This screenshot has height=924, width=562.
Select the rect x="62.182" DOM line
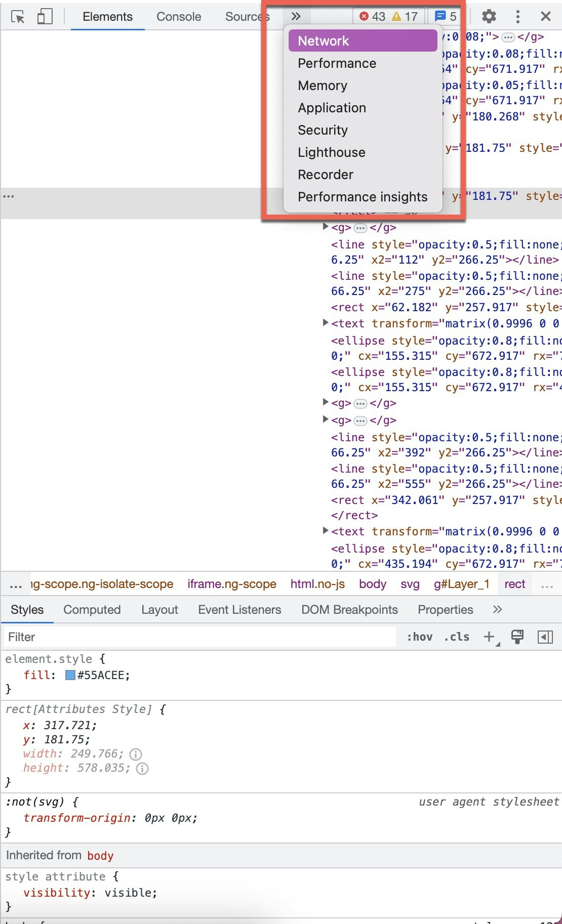[446, 307]
